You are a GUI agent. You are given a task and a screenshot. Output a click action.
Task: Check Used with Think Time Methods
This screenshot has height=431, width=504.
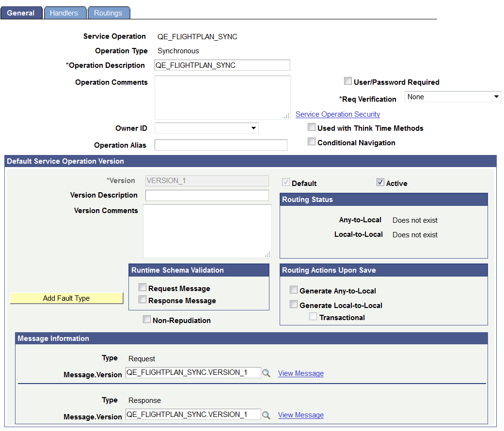[312, 127]
